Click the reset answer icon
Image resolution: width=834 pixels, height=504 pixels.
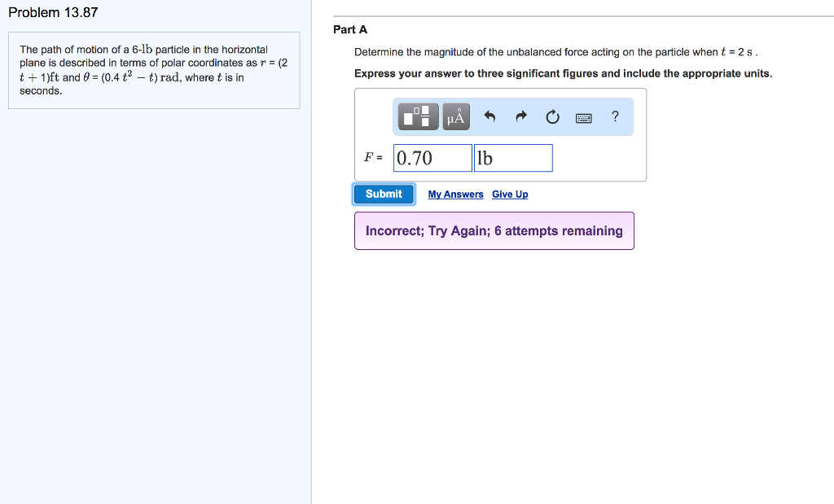coord(552,116)
